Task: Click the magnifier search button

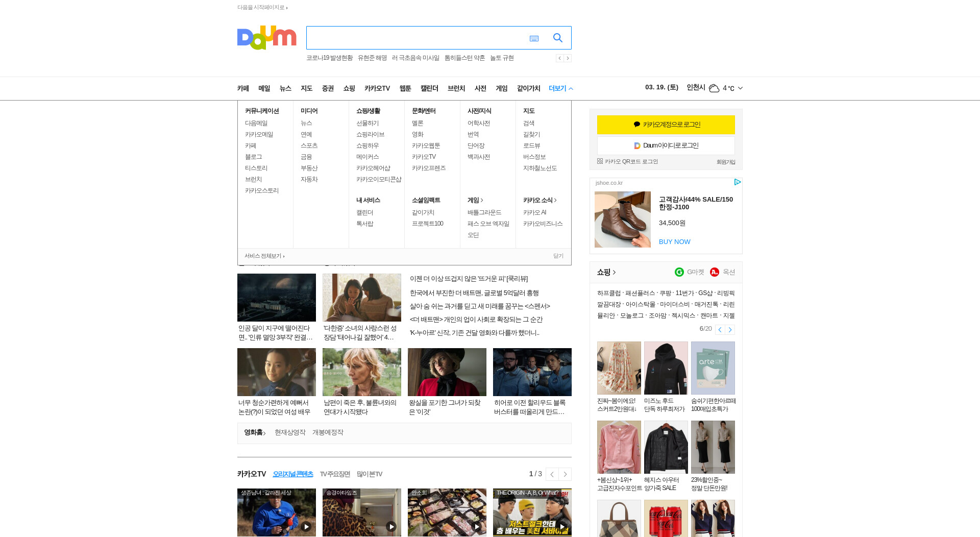Action: pyautogui.click(x=558, y=38)
